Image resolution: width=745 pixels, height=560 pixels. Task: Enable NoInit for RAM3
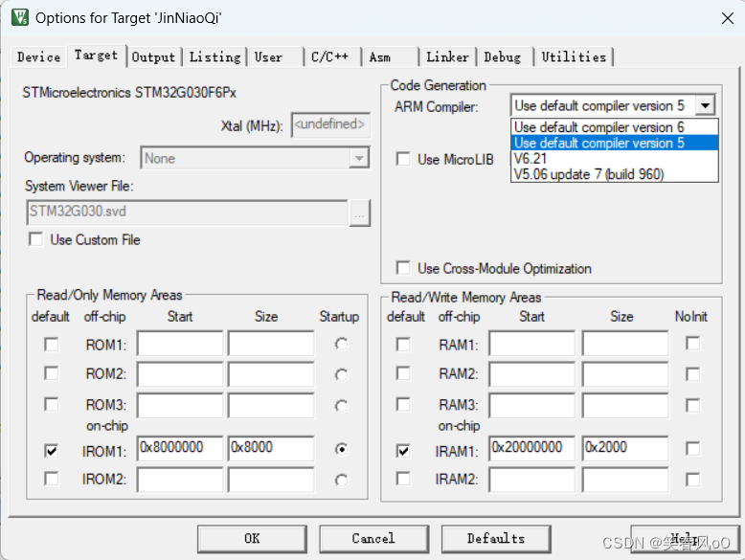(692, 405)
